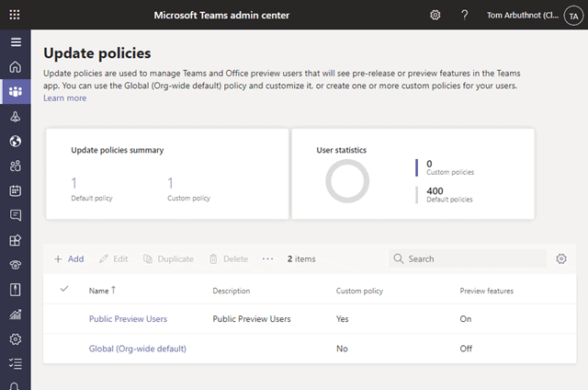Toggle the select-all checkmark in table header

coord(64,289)
